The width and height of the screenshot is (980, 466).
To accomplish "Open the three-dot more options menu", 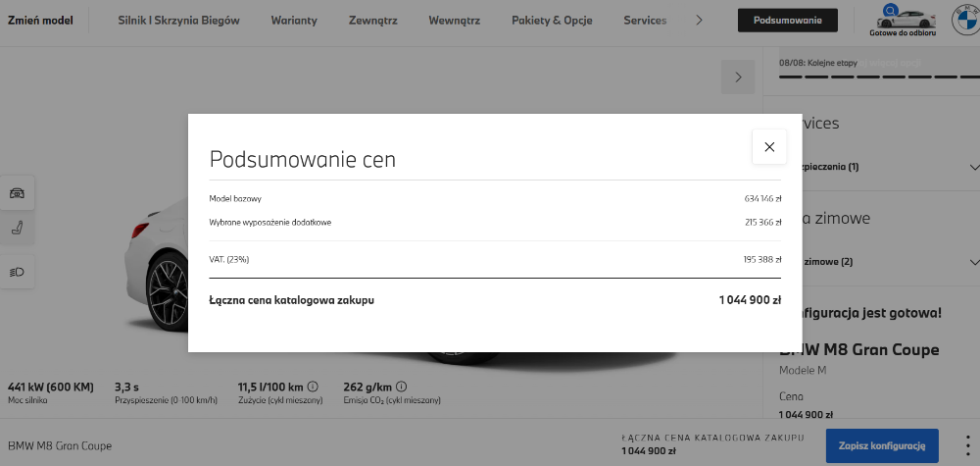I will point(967,445).
